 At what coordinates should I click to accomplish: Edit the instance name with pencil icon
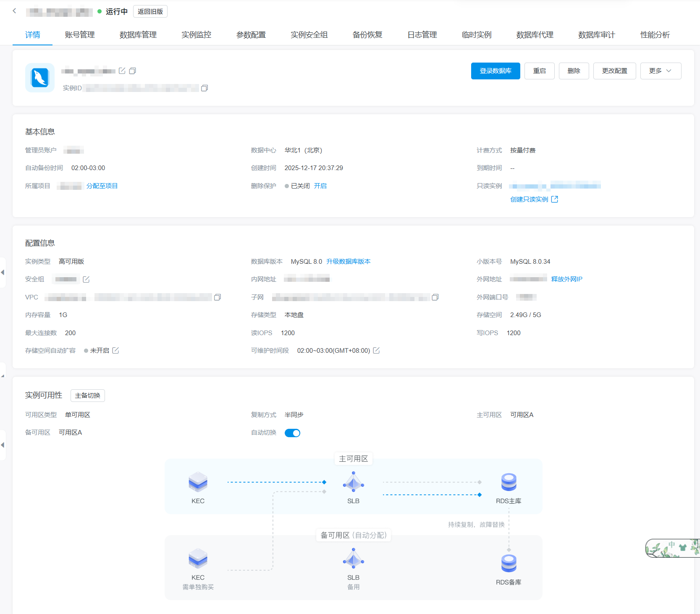point(122,71)
